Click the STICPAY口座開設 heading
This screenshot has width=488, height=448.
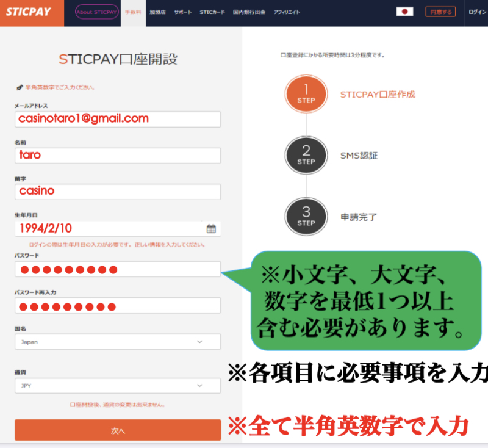pos(118,59)
